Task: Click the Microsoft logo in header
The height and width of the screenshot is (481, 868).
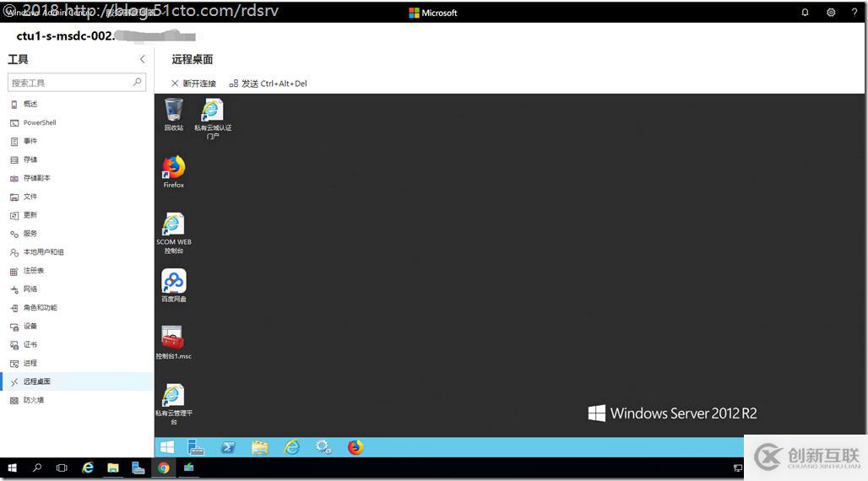Action: (x=433, y=13)
